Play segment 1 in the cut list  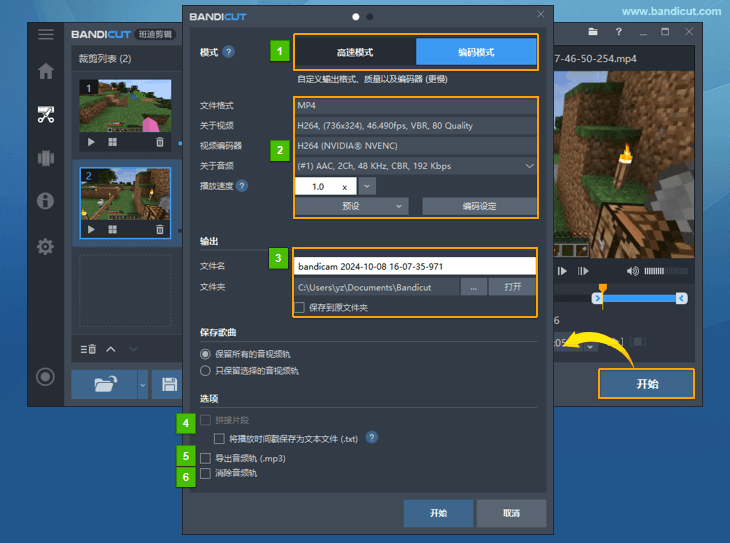click(x=91, y=142)
